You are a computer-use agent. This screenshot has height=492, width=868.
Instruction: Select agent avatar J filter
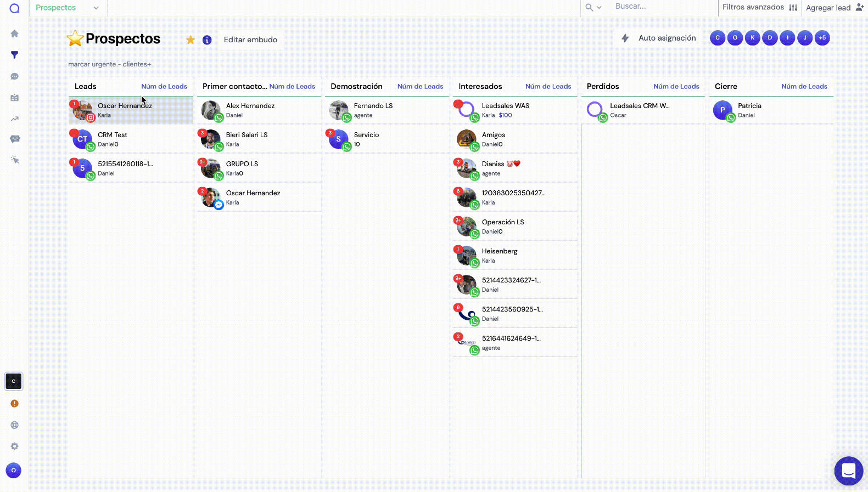tap(805, 38)
